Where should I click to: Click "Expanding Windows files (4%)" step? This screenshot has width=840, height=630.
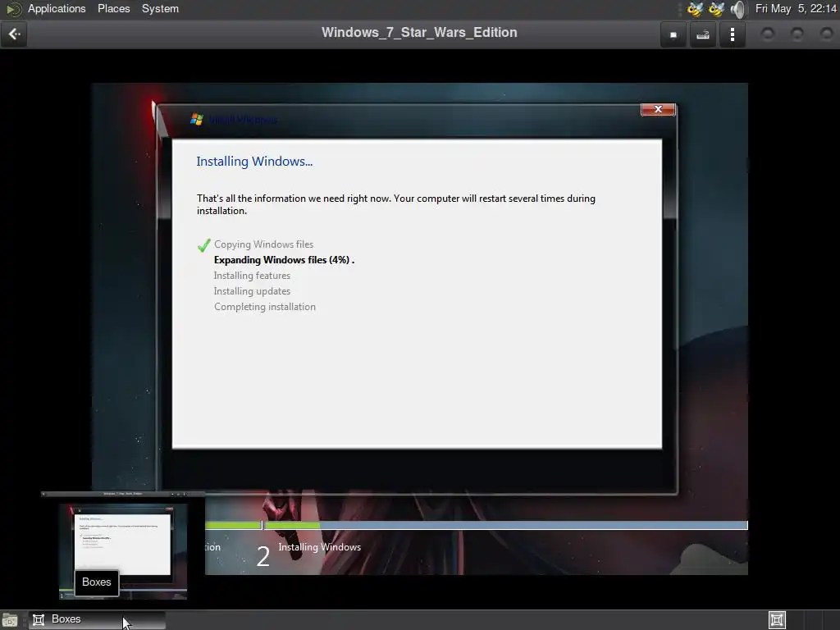coord(282,260)
